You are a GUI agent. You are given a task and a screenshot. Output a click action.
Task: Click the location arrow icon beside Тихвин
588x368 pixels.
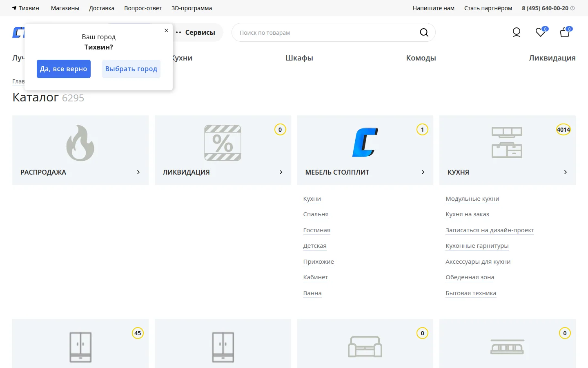click(14, 8)
